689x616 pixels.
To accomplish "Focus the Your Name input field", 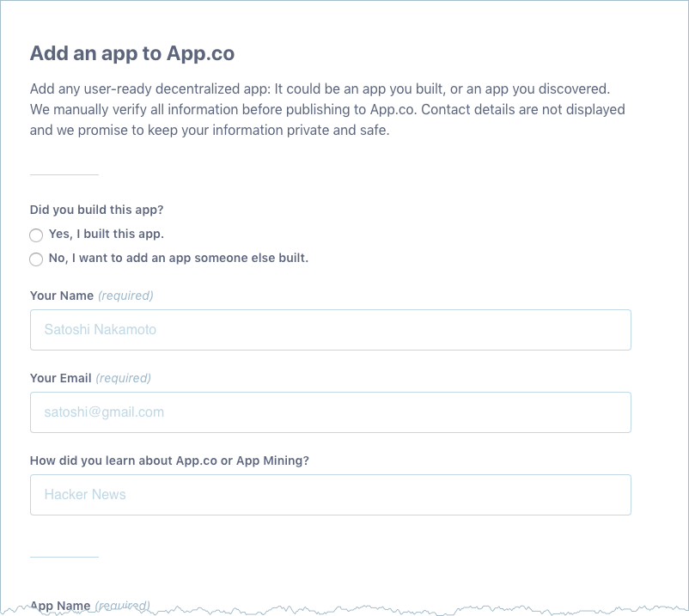I will pos(330,330).
